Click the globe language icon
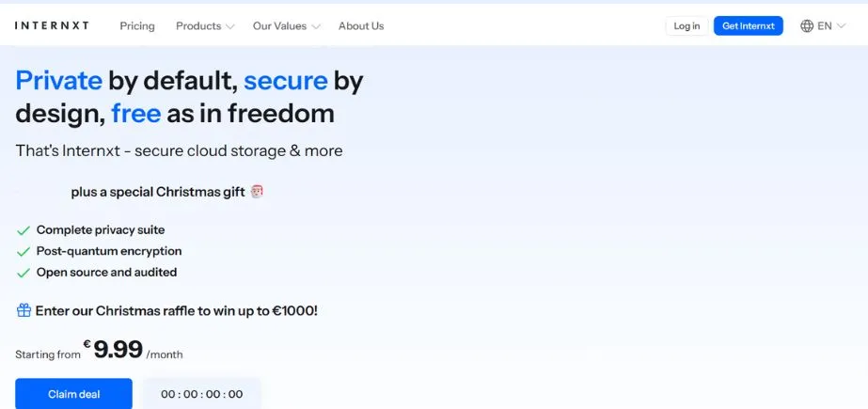The image size is (868, 409). coord(807,26)
